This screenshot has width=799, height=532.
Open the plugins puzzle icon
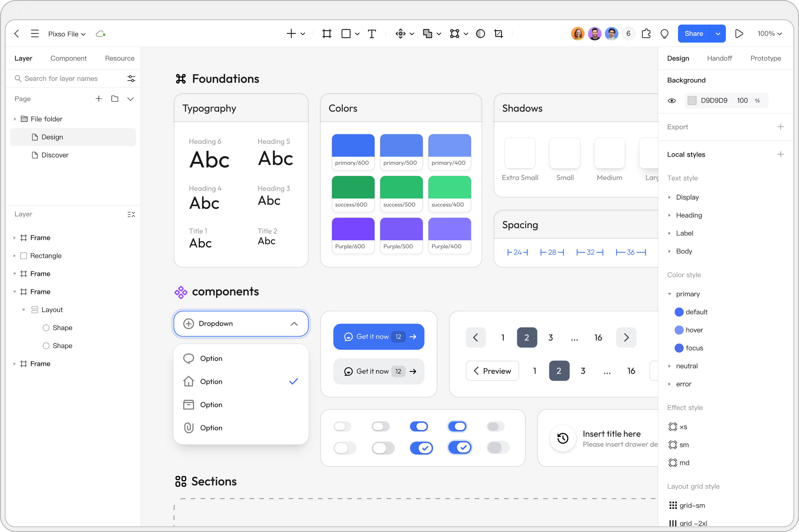tap(646, 33)
